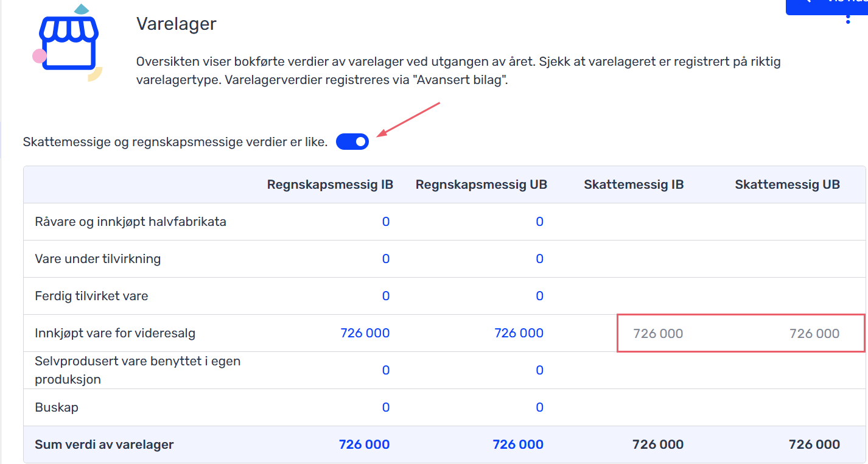The width and height of the screenshot is (868, 464).
Task: Click Skattemessig IB field for Innkjøpt vare for videresalg
Action: 658,333
